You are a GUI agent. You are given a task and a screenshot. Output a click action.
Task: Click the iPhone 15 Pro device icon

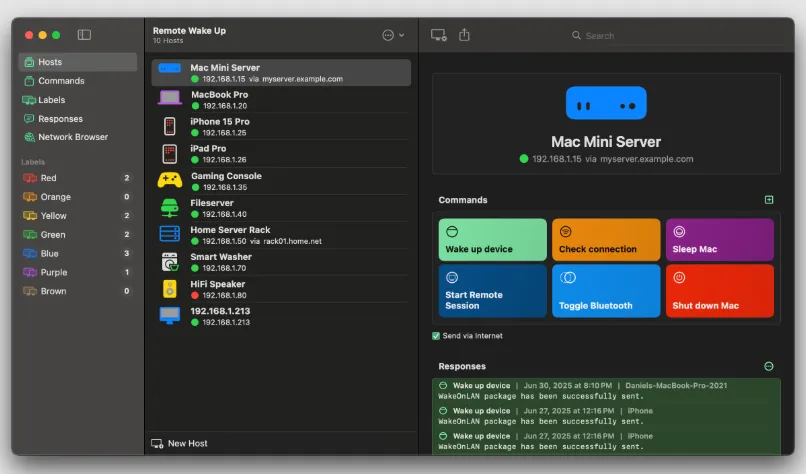point(170,126)
